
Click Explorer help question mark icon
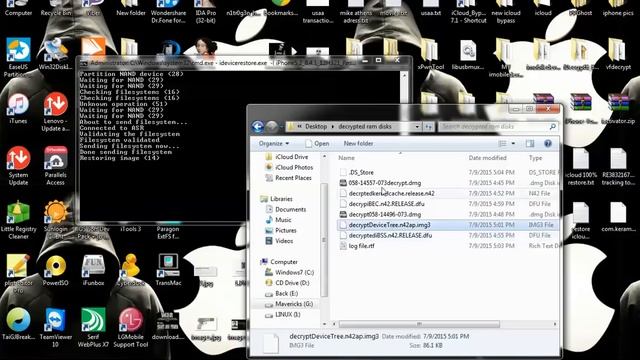pyautogui.click(x=548, y=143)
